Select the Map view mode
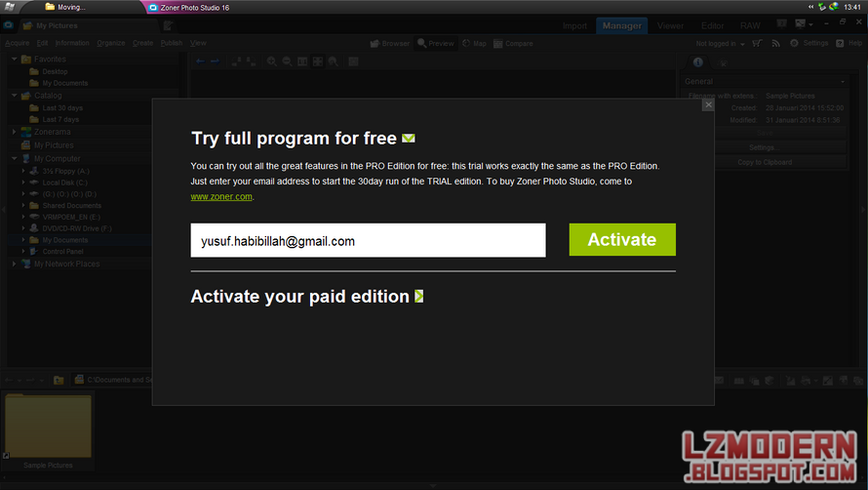 [x=474, y=43]
